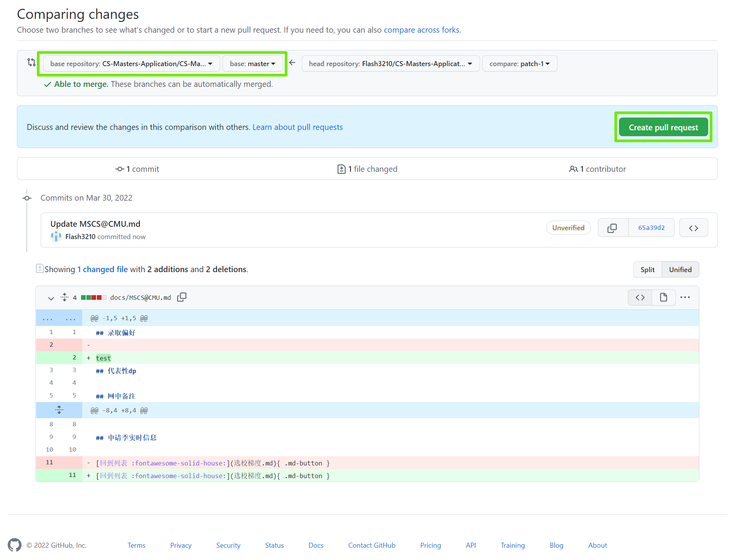This screenshot has width=737, height=560.
Task: Open Blog footer link
Action: [x=556, y=545]
